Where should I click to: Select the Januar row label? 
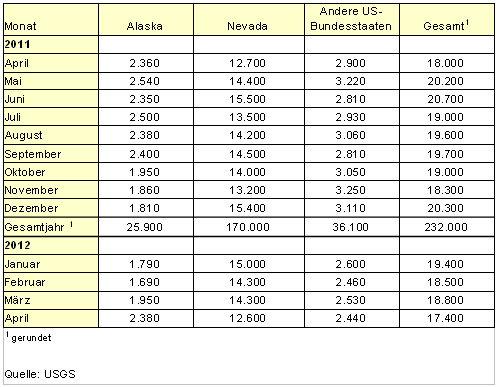point(22,264)
